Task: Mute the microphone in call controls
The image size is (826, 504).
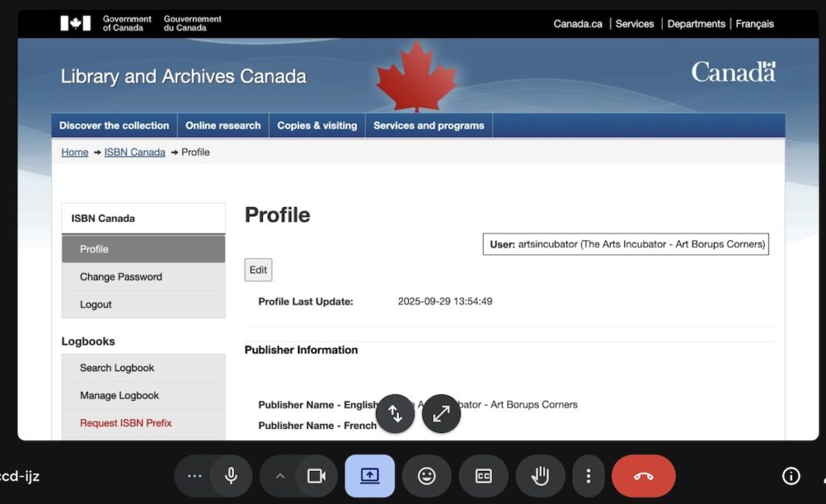Action: (x=232, y=476)
